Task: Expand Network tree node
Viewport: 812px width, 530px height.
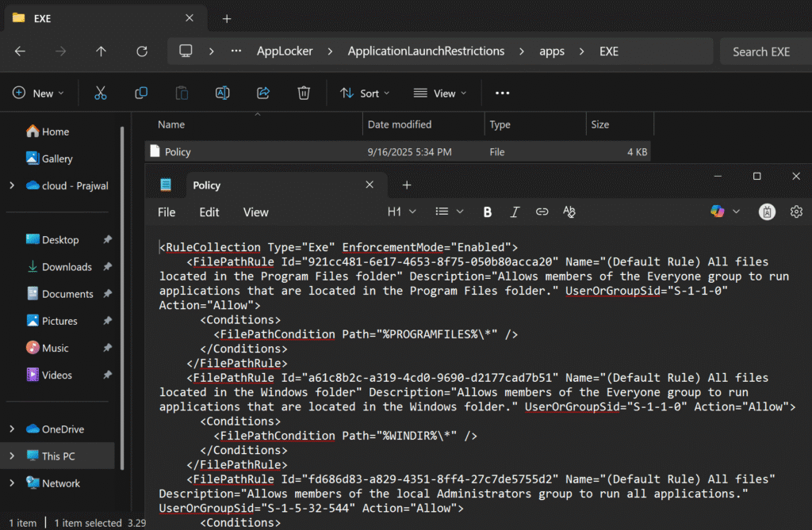Action: tap(12, 483)
